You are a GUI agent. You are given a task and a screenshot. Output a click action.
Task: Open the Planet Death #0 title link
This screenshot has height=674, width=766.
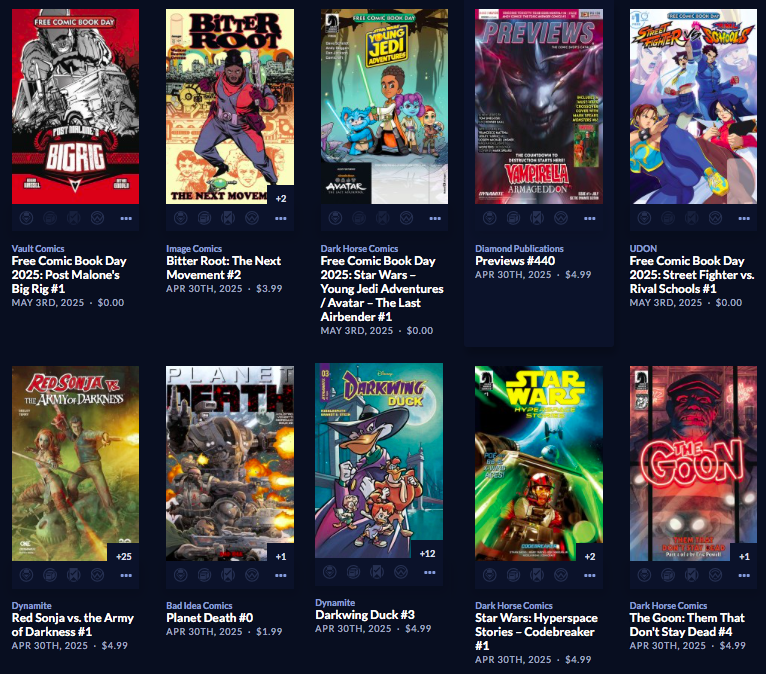pyautogui.click(x=210, y=618)
